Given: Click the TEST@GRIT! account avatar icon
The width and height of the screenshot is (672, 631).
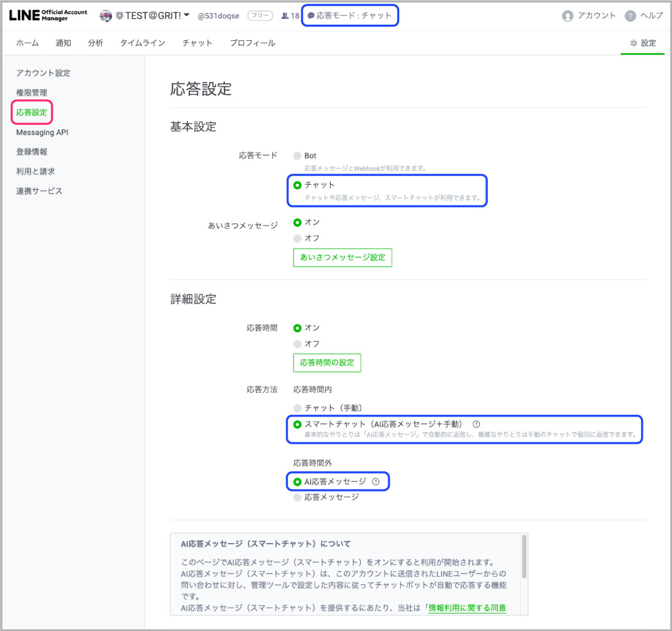Looking at the screenshot, I should tap(106, 16).
